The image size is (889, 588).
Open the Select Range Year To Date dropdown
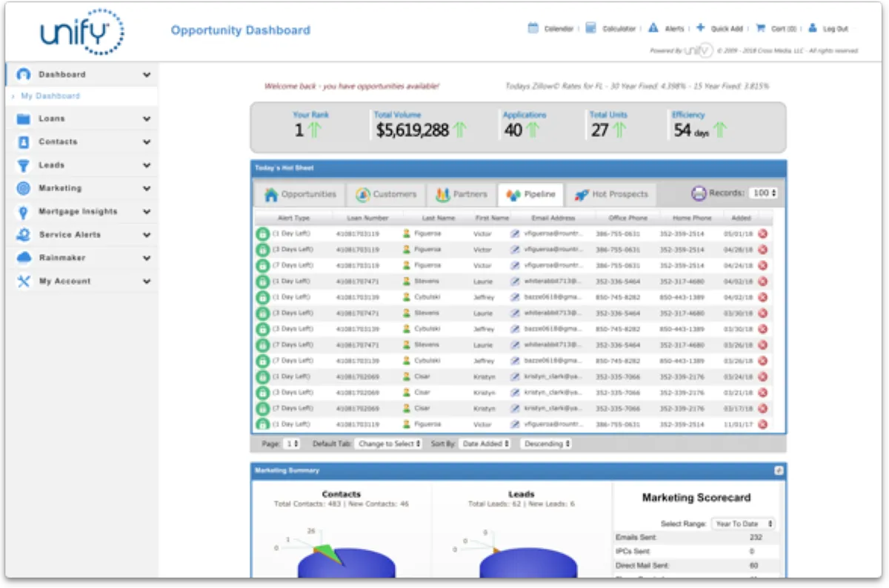pyautogui.click(x=742, y=524)
